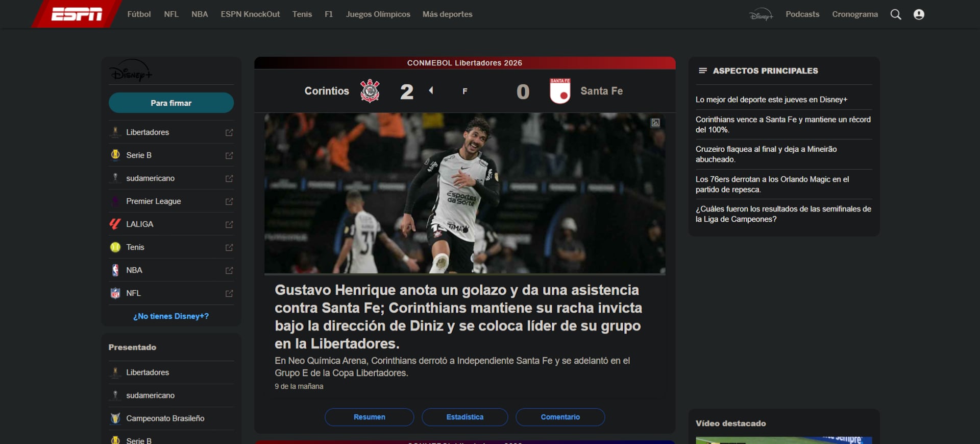
Task: Click the tennis ball icon
Action: click(115, 247)
